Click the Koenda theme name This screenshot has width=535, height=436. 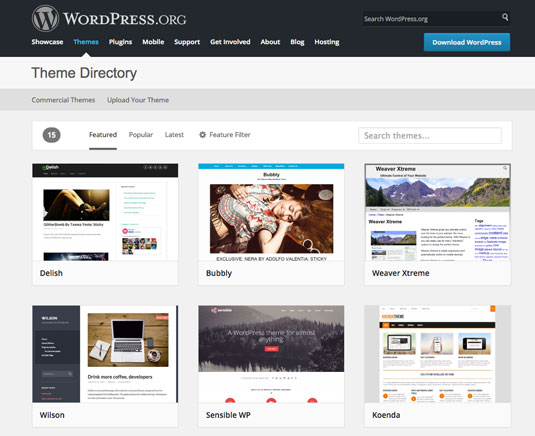[x=386, y=415]
